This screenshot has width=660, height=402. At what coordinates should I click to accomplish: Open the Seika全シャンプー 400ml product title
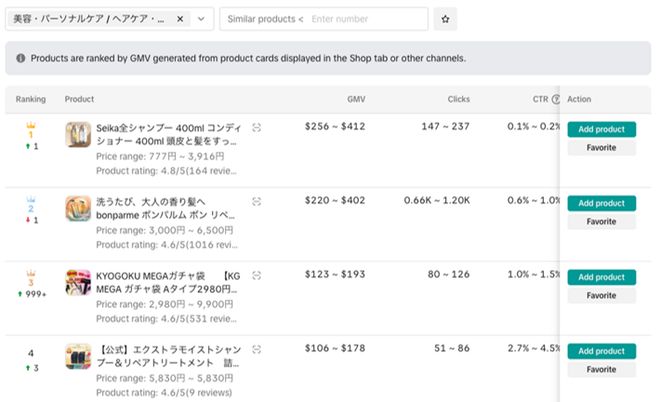[168, 134]
